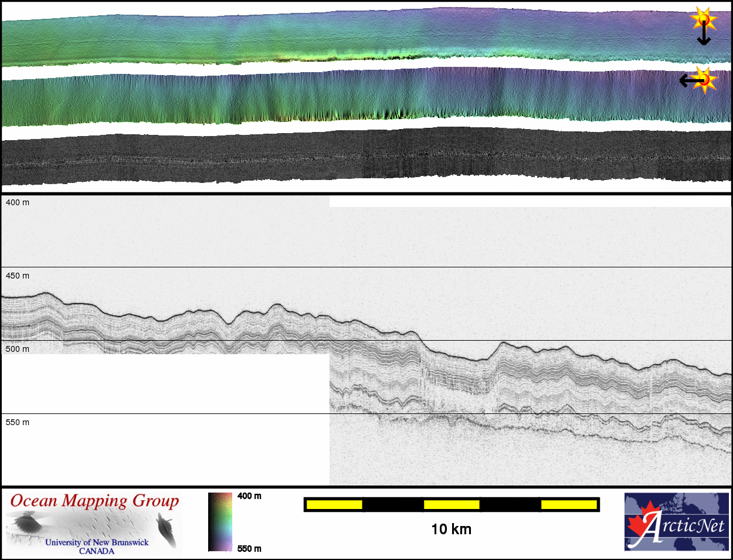Select the grayscale backscatter strip
Image resolution: width=733 pixels, height=560 pixels.
tap(366, 157)
